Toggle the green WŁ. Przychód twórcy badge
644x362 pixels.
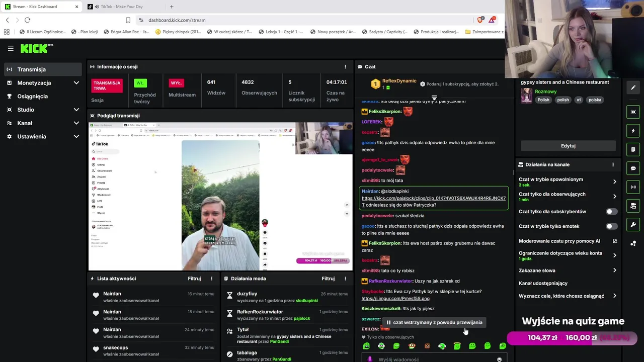140,83
